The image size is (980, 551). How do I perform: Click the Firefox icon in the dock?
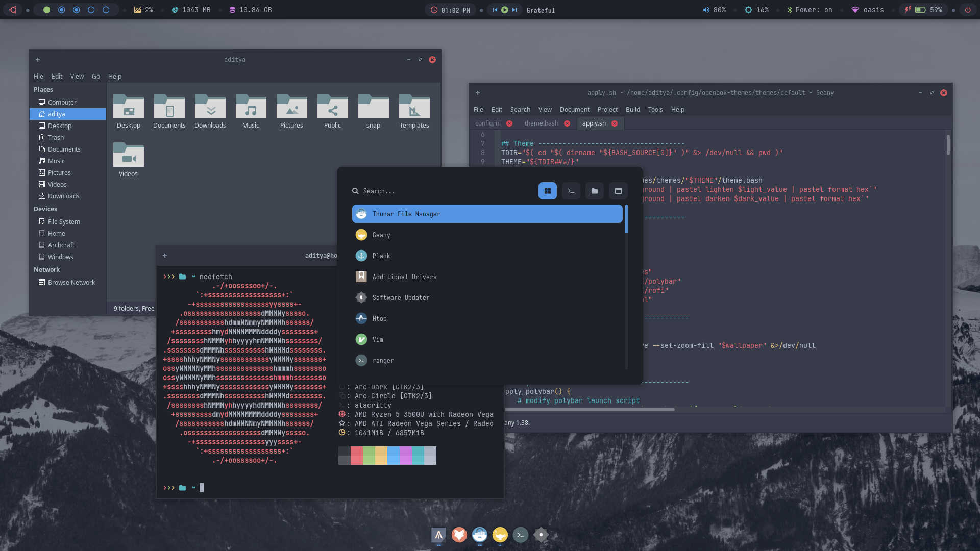pyautogui.click(x=459, y=534)
